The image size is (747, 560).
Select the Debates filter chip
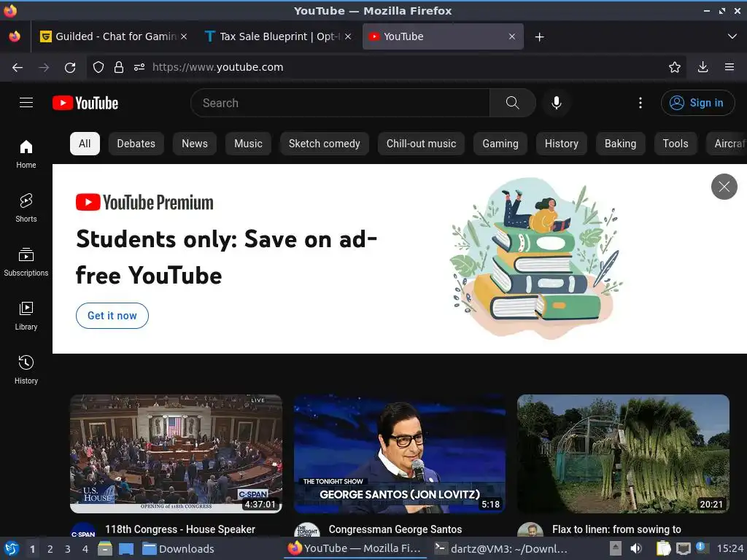tap(136, 144)
